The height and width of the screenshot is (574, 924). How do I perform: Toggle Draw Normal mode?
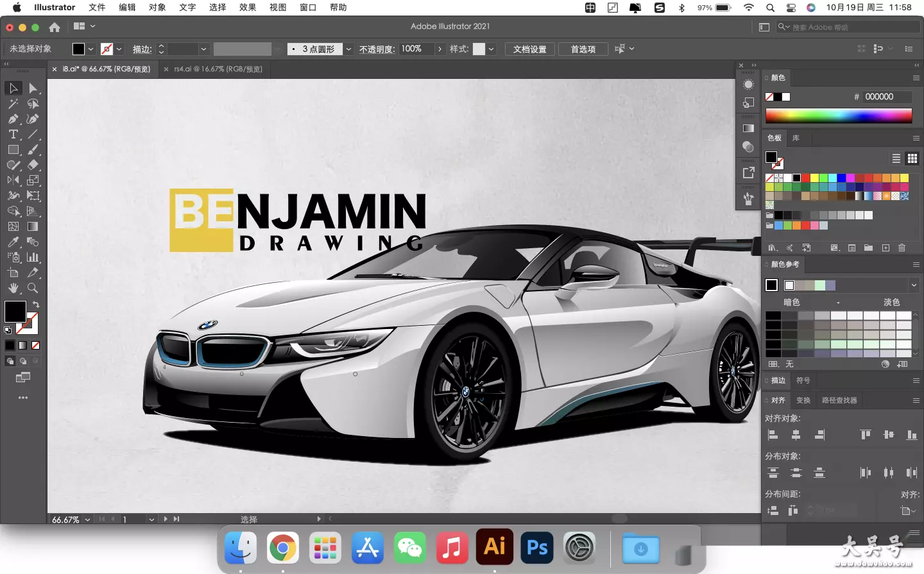click(x=10, y=361)
